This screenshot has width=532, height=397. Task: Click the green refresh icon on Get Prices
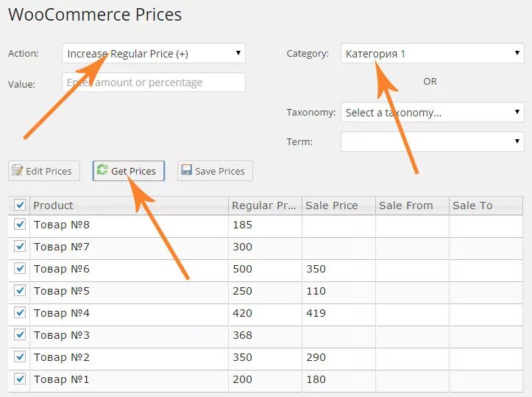coord(102,170)
